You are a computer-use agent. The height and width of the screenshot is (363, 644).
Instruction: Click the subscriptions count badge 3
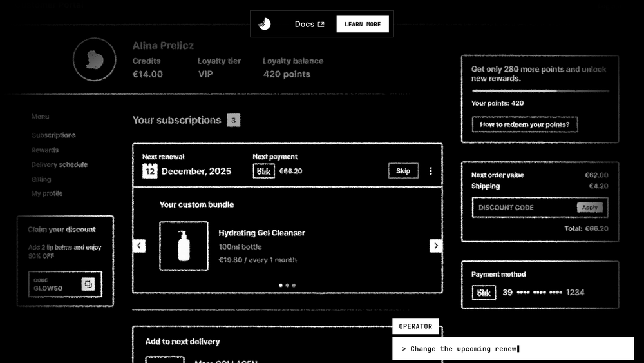click(233, 121)
